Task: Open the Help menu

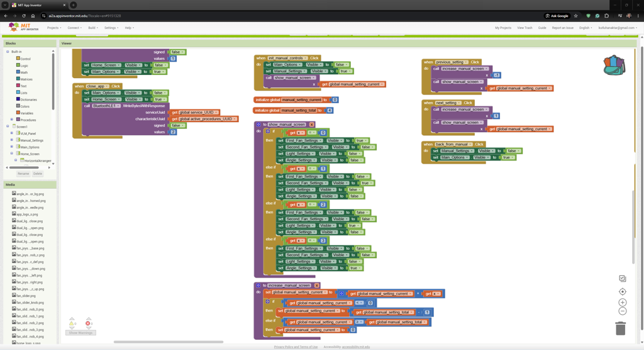Action: [130, 28]
